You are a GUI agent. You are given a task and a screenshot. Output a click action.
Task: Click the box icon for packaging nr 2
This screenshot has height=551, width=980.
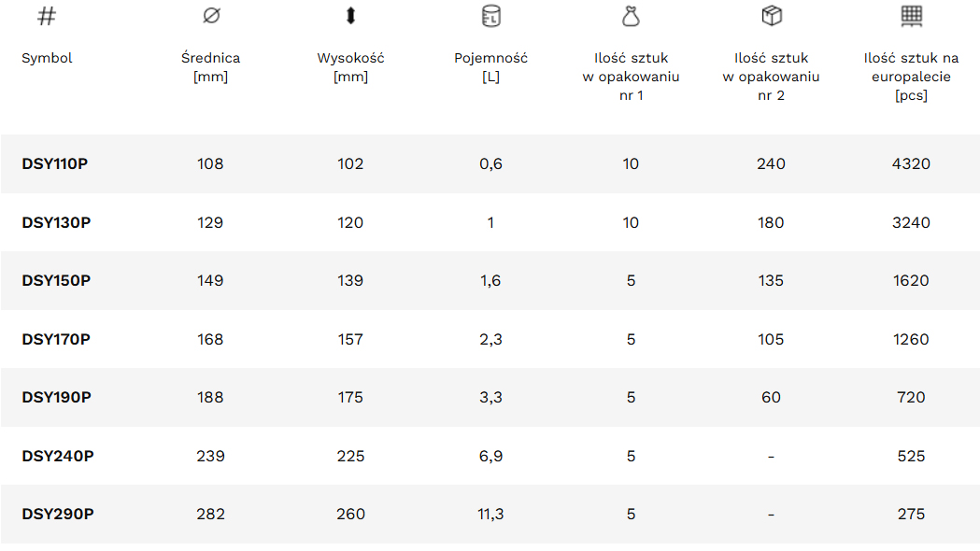[x=771, y=16]
